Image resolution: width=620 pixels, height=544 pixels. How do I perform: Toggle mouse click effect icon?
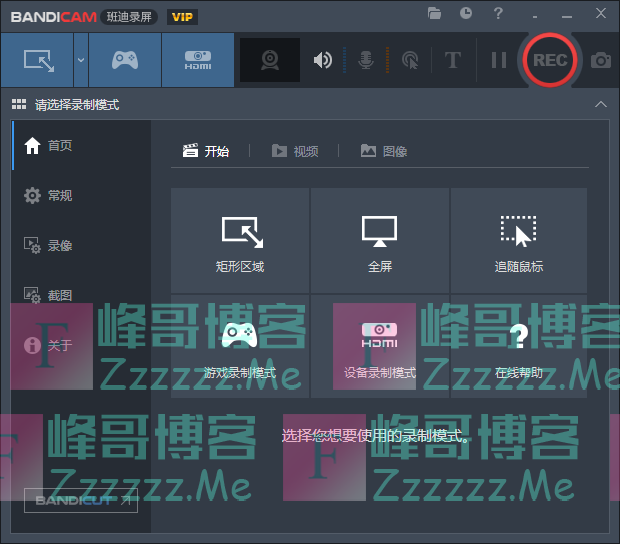coord(409,60)
